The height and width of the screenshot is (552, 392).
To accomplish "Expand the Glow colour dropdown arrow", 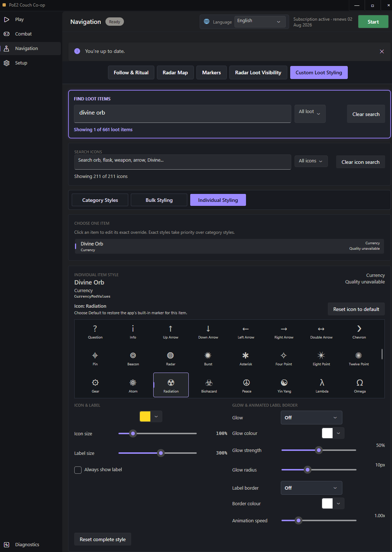I will click(338, 433).
